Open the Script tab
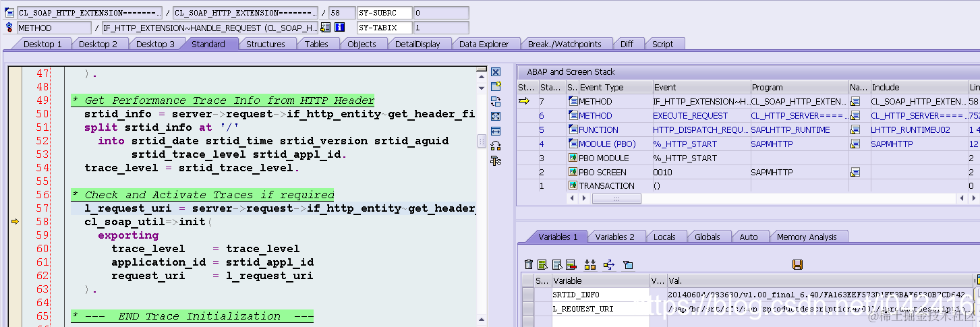980x327 pixels. pos(662,44)
